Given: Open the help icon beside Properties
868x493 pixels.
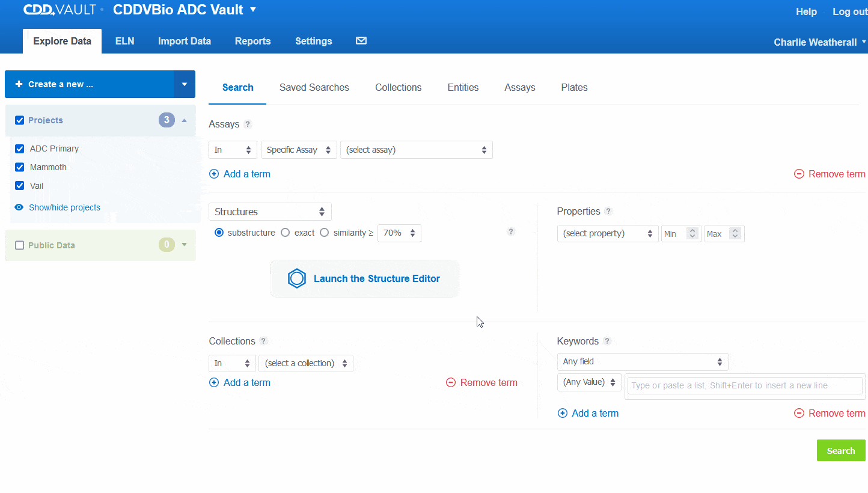Looking at the screenshot, I should tap(608, 211).
